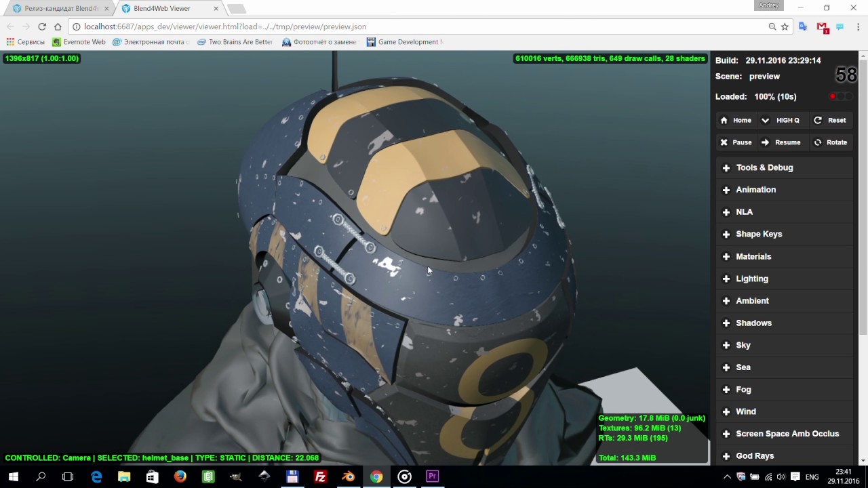Open the Google Translate extension
The height and width of the screenshot is (488, 868).
coord(804,26)
